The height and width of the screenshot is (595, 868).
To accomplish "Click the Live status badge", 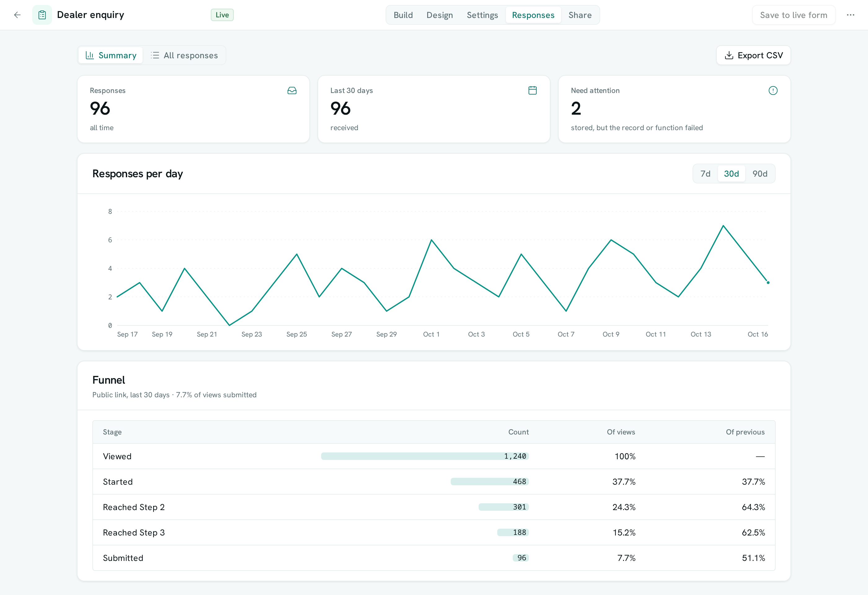I will [x=222, y=15].
